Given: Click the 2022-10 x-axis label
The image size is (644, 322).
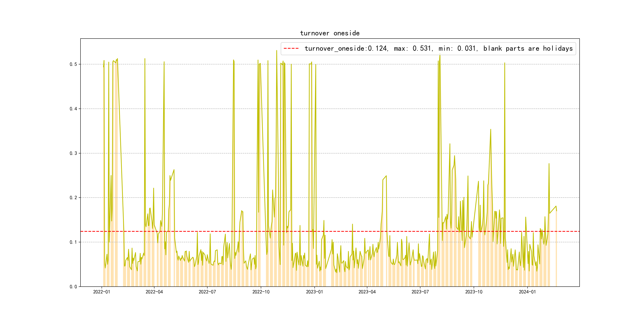Looking at the screenshot, I should [x=261, y=292].
